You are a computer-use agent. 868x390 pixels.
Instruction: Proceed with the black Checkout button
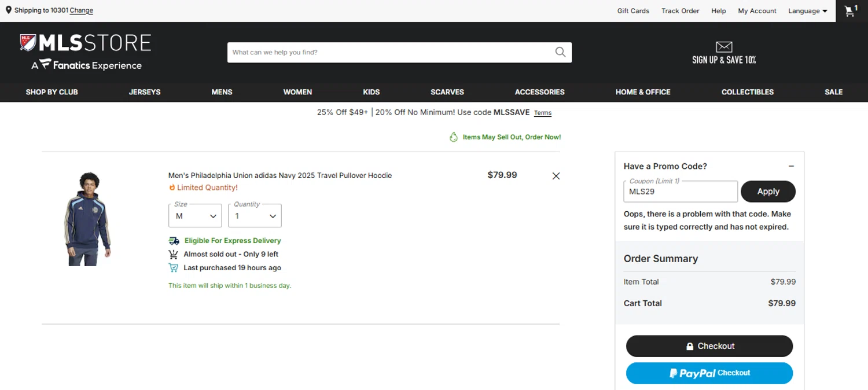tap(709, 346)
